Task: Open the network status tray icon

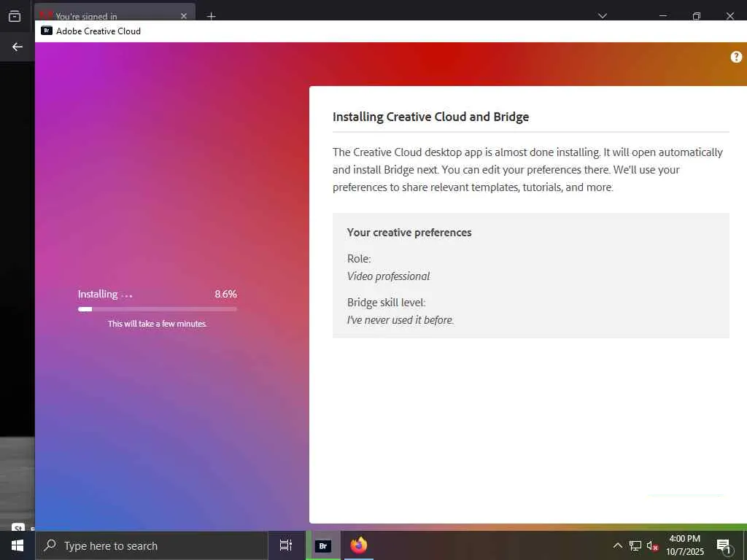Action: (x=635, y=545)
